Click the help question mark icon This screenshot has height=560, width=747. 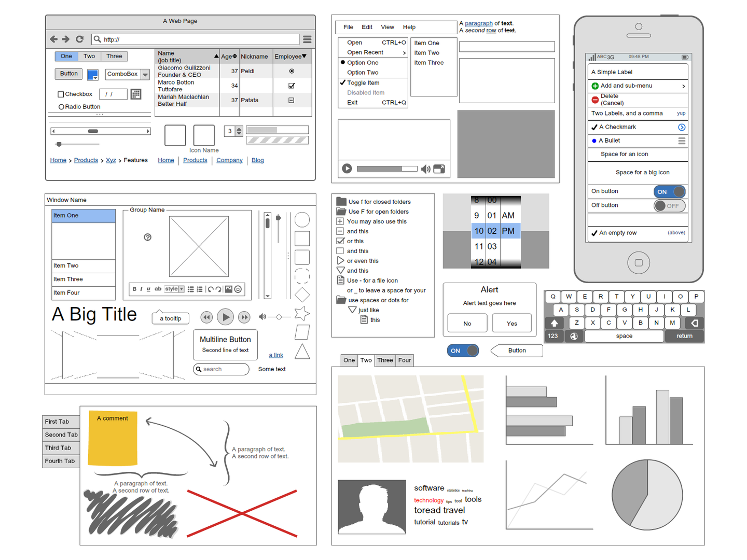click(x=147, y=237)
